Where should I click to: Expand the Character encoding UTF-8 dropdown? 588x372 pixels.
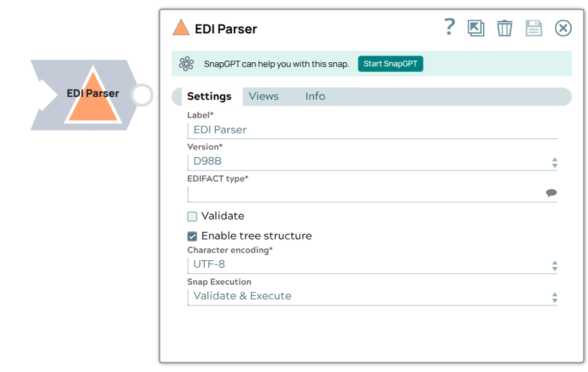click(x=372, y=265)
